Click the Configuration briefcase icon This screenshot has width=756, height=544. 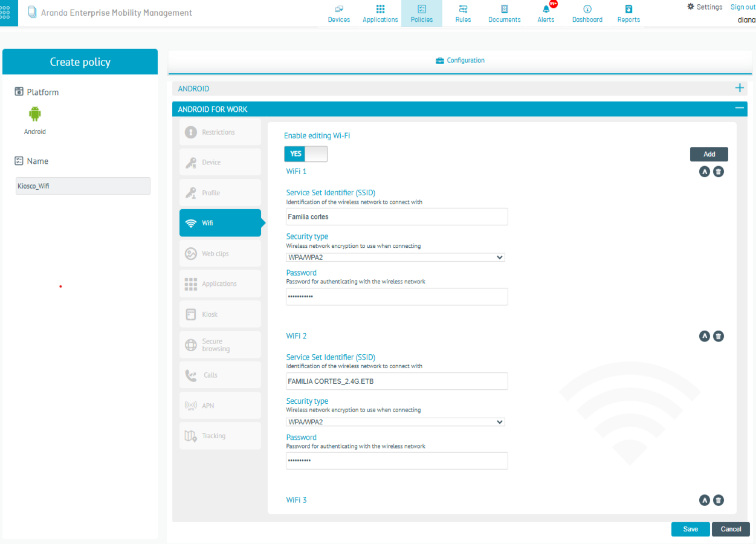[x=440, y=60]
